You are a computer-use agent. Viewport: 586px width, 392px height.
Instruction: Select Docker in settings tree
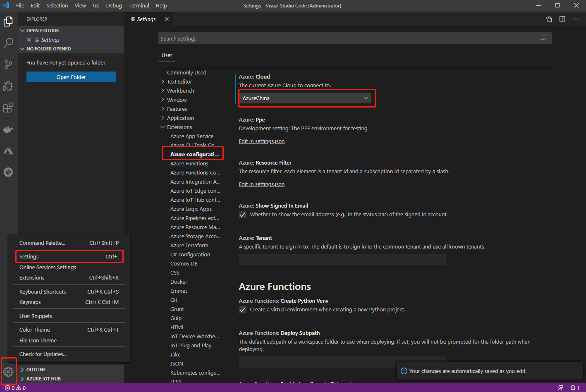coord(179,282)
